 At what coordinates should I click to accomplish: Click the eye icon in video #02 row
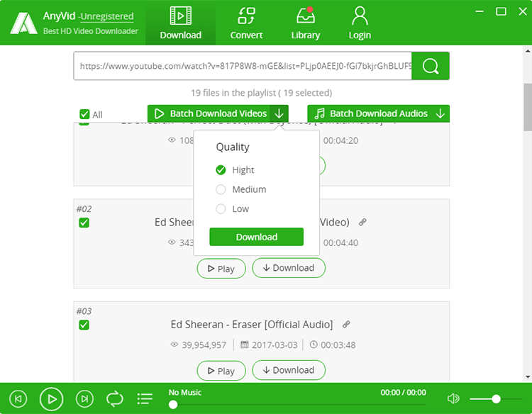point(172,242)
